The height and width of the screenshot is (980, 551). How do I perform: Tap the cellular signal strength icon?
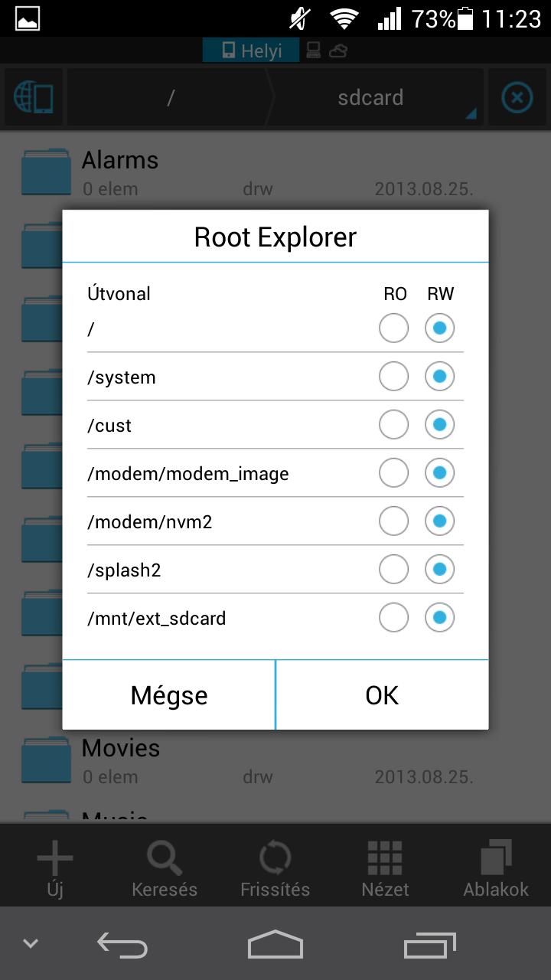click(x=390, y=18)
